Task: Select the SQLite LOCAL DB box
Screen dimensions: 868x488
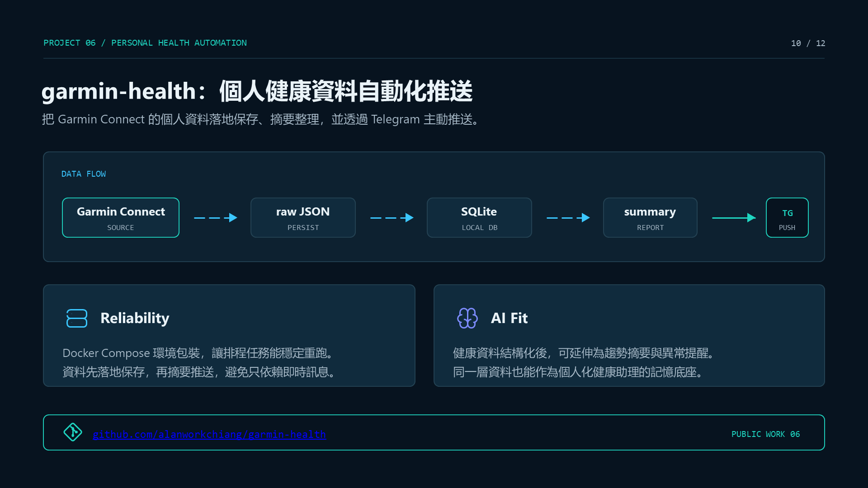Action: (479, 218)
